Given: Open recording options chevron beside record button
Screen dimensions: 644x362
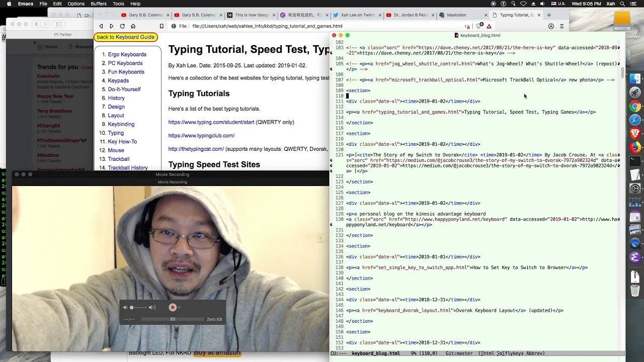Looking at the screenshot, I should pos(179,307).
